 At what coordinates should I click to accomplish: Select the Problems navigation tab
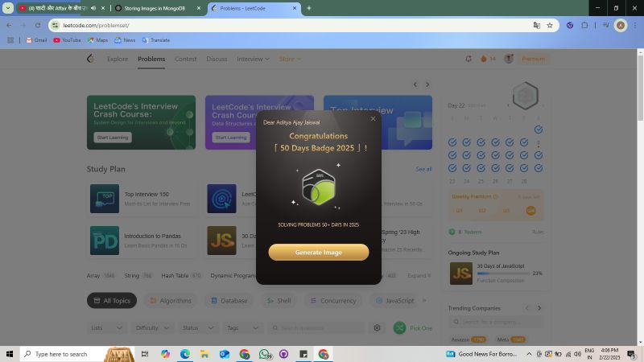[x=151, y=59]
